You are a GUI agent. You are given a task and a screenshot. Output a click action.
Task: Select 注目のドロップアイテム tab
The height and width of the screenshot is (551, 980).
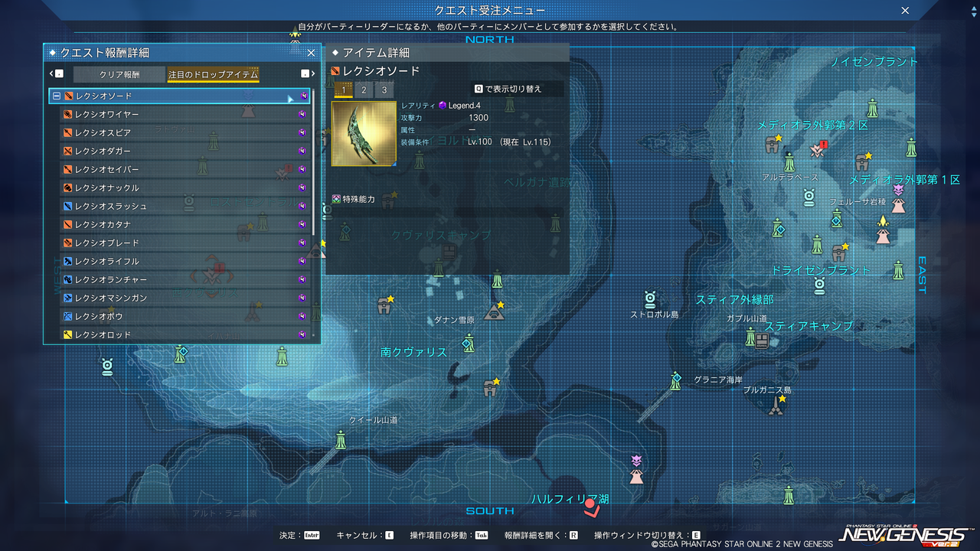(x=213, y=75)
